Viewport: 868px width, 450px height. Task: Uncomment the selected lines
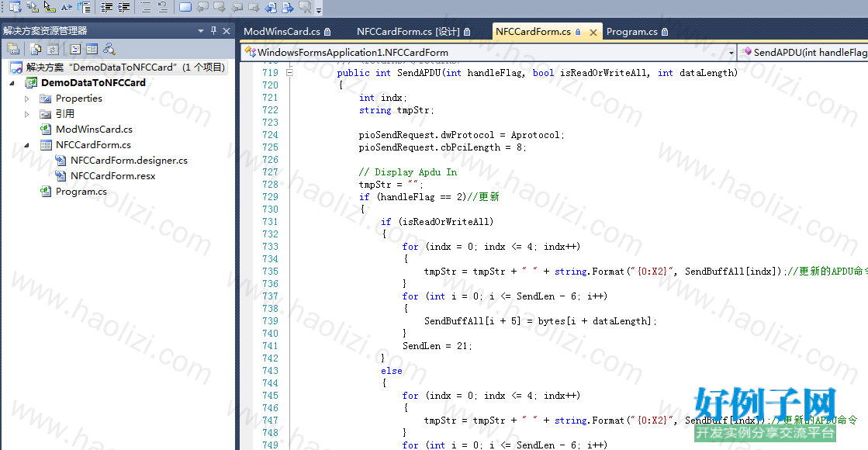(163, 7)
